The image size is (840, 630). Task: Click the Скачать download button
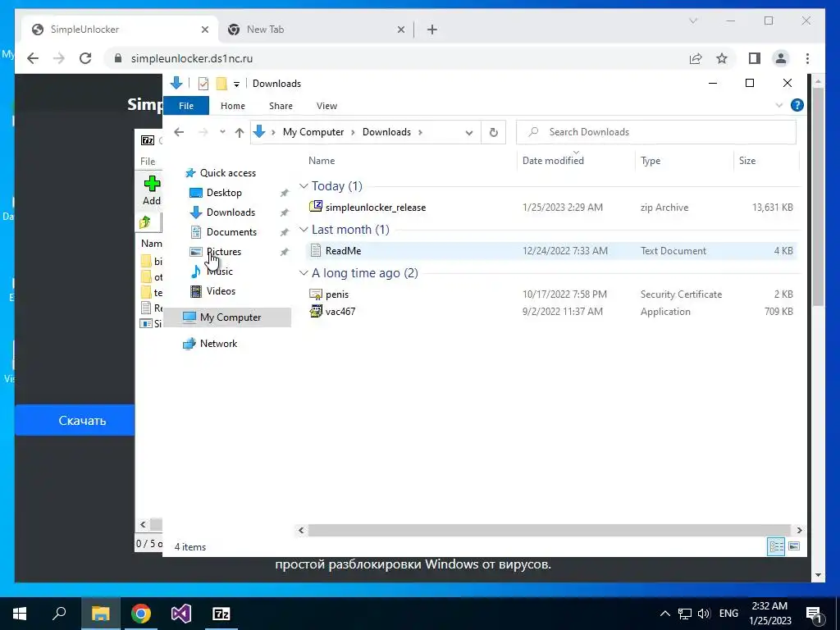click(x=75, y=421)
